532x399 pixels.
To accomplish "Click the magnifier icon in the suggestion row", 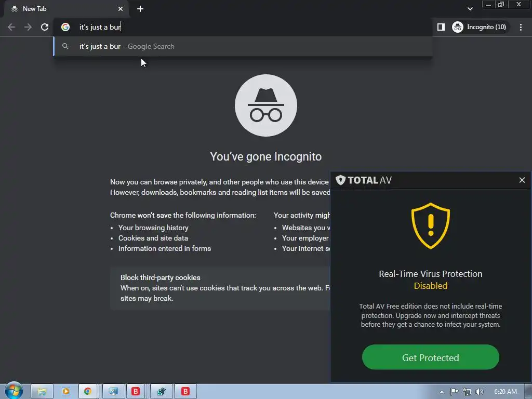I will coord(65,46).
